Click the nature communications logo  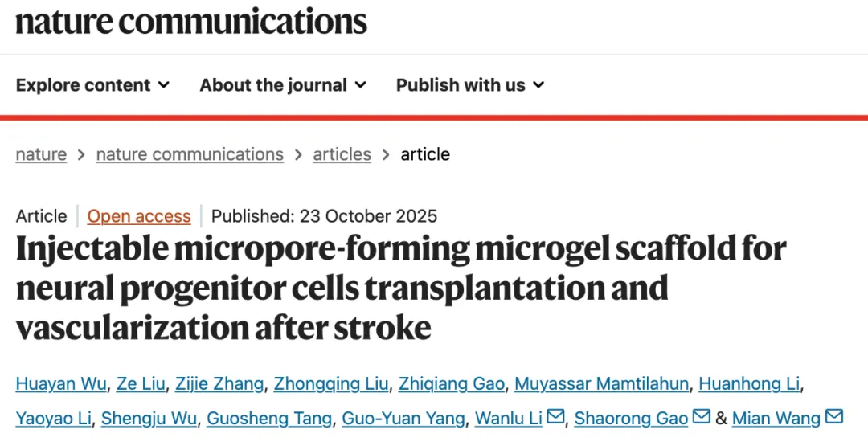(191, 22)
